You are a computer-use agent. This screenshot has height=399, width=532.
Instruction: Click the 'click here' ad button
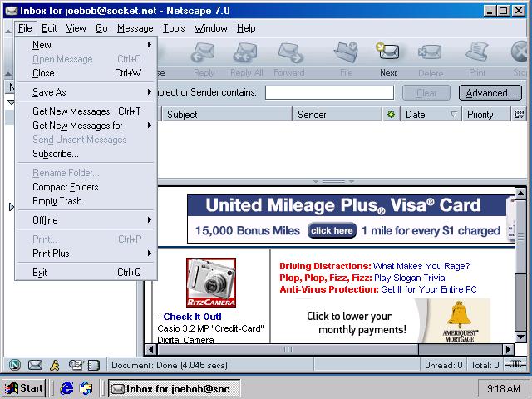point(332,231)
